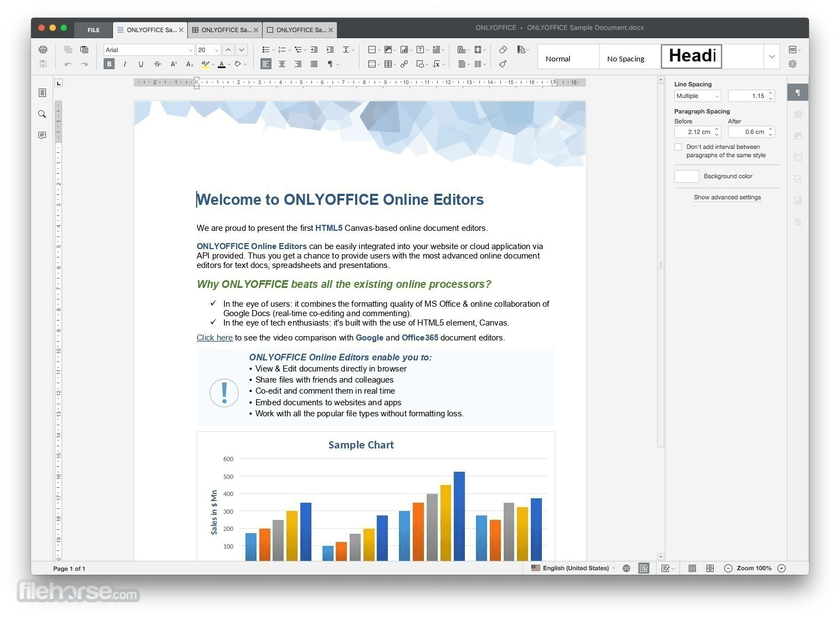Toggle underline formatting
The height and width of the screenshot is (619, 840).
[x=141, y=64]
